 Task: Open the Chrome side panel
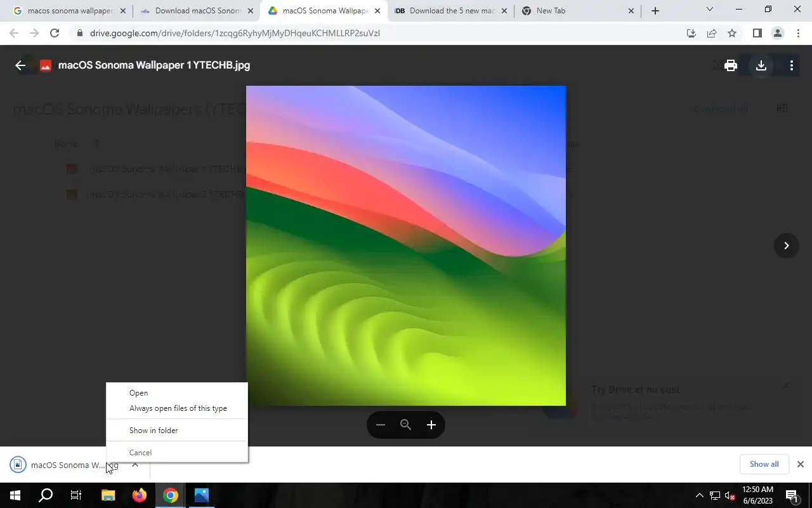(757, 33)
